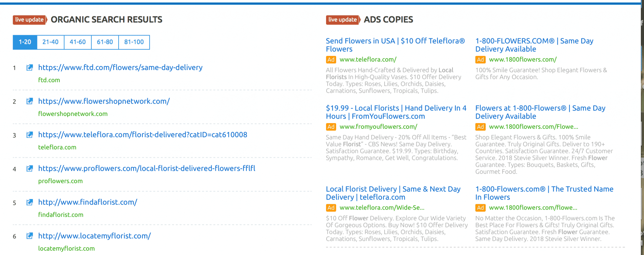Open external link icon for proflowers.com result
This screenshot has width=644, height=255.
(x=30, y=168)
